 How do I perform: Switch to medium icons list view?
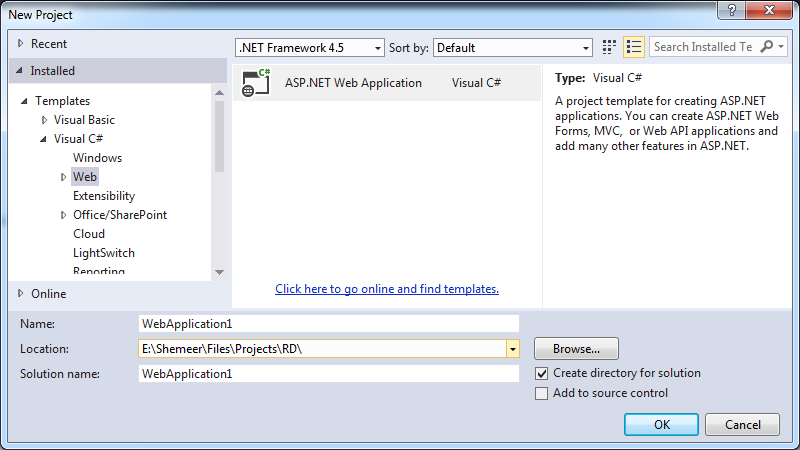(x=634, y=47)
